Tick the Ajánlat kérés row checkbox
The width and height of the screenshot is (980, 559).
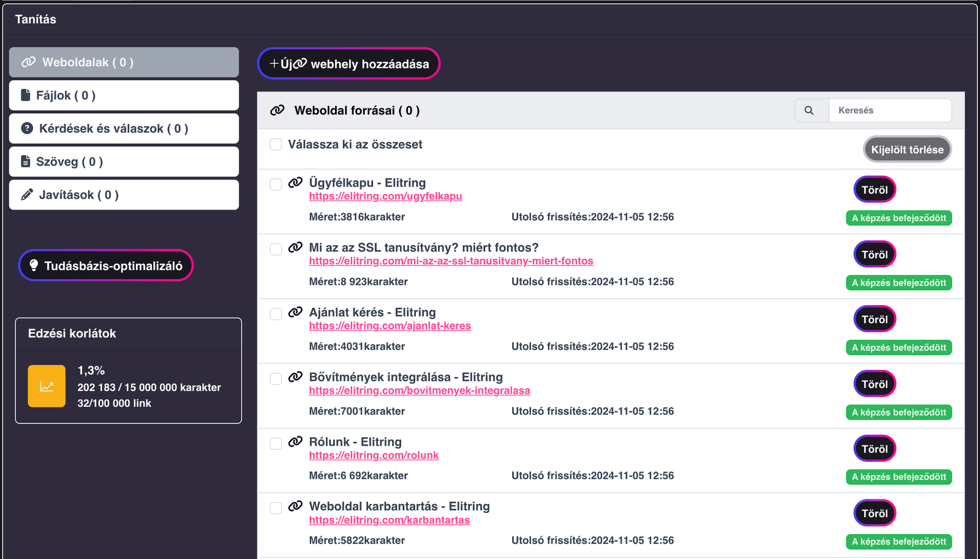[276, 314]
